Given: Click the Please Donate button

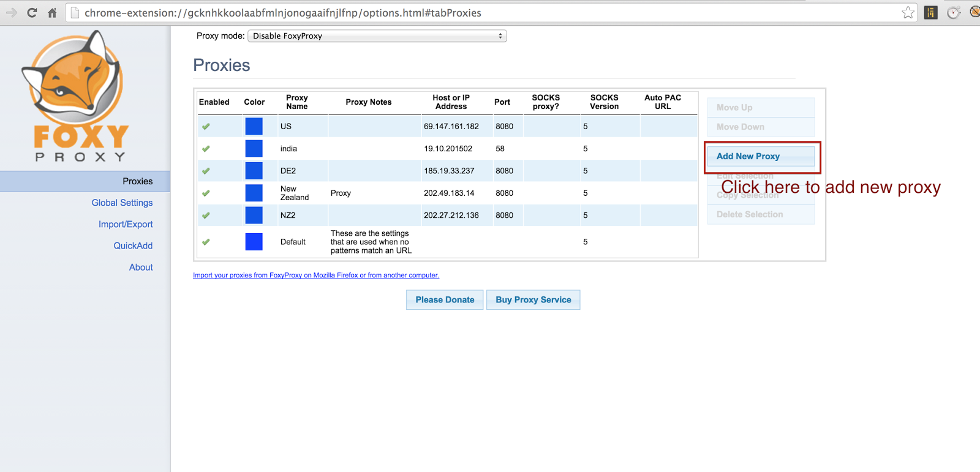Looking at the screenshot, I should [x=445, y=299].
